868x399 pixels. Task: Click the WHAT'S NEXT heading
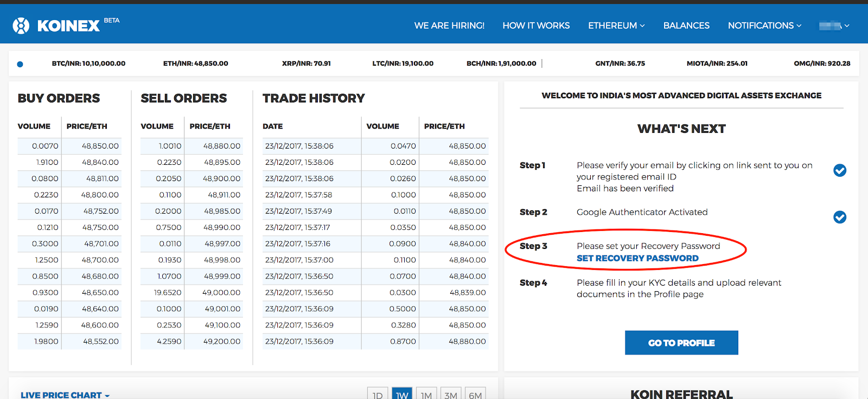click(681, 128)
